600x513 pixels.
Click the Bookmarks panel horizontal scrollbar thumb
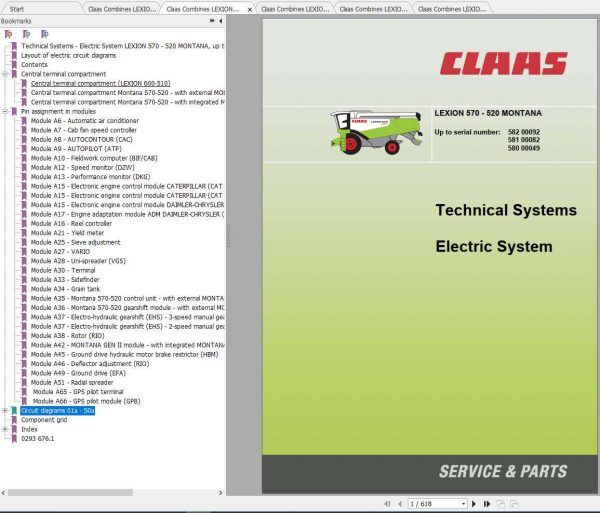70,493
